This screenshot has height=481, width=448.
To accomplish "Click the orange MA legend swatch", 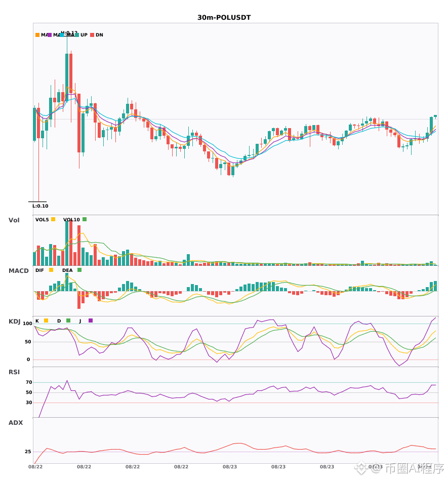I will pos(37,35).
